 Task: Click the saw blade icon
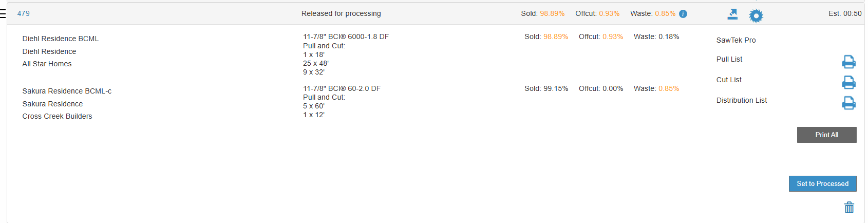[756, 16]
